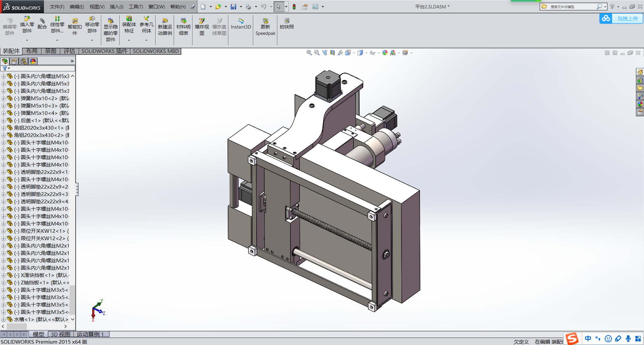
Task: Click the Save disk icon
Action: 233,7
